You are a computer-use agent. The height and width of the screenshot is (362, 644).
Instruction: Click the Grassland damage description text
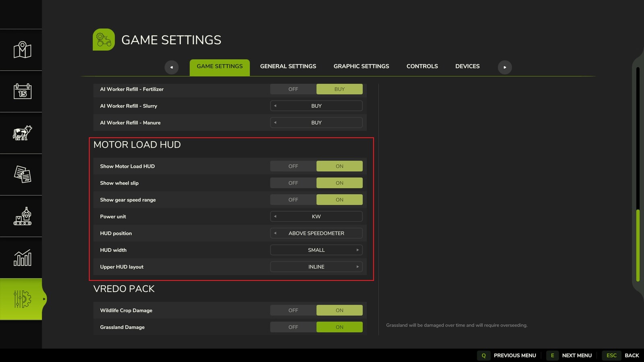pyautogui.click(x=457, y=325)
